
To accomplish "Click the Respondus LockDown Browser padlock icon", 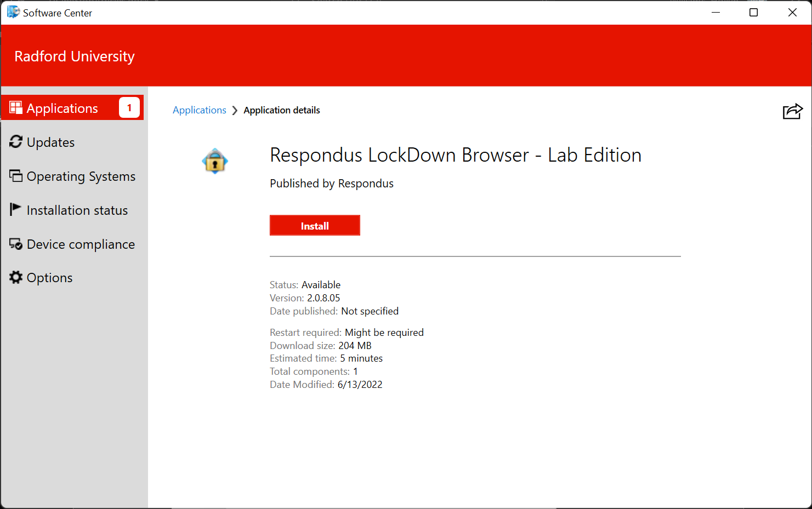I will (215, 161).
